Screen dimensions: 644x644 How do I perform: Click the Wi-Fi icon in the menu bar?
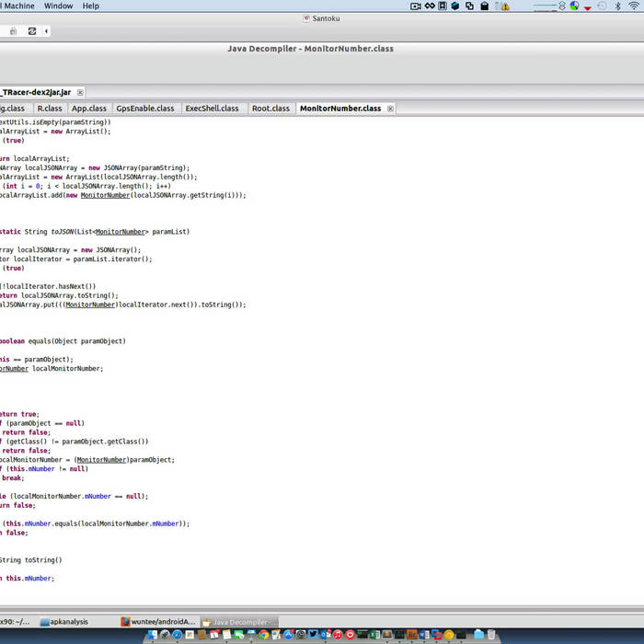634,6
